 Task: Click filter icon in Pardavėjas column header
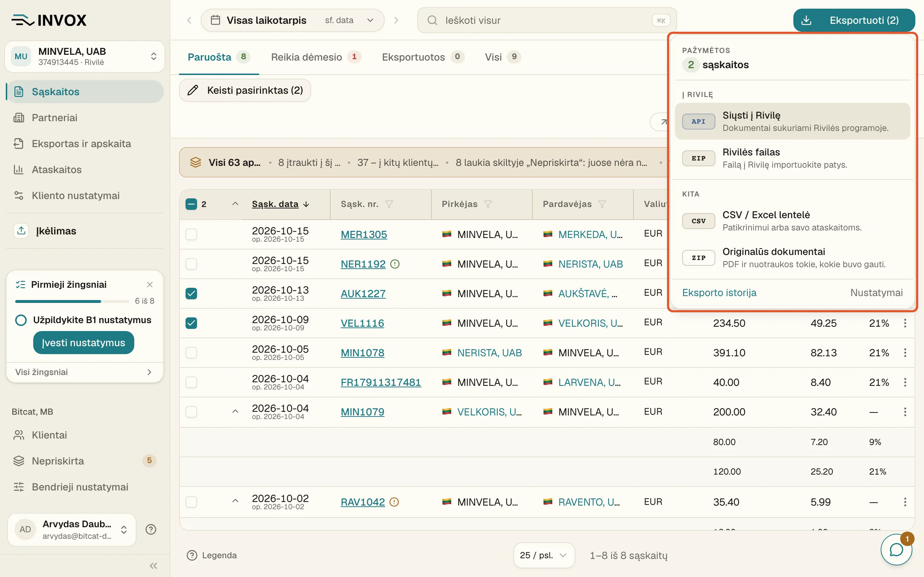tap(602, 204)
